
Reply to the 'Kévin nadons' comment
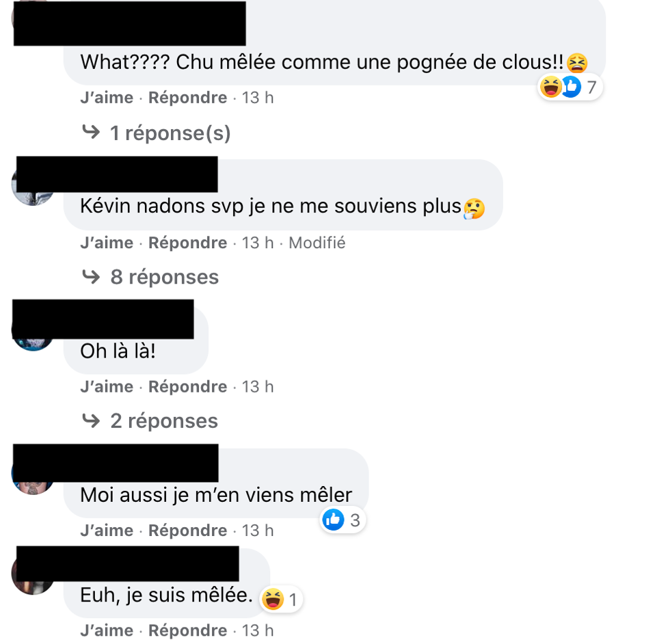pos(187,243)
